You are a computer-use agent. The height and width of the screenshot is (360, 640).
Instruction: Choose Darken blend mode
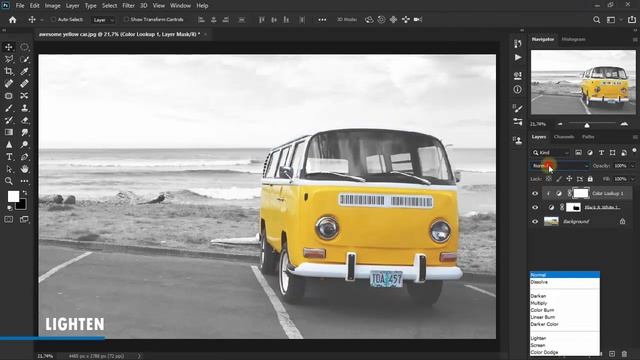565,296
